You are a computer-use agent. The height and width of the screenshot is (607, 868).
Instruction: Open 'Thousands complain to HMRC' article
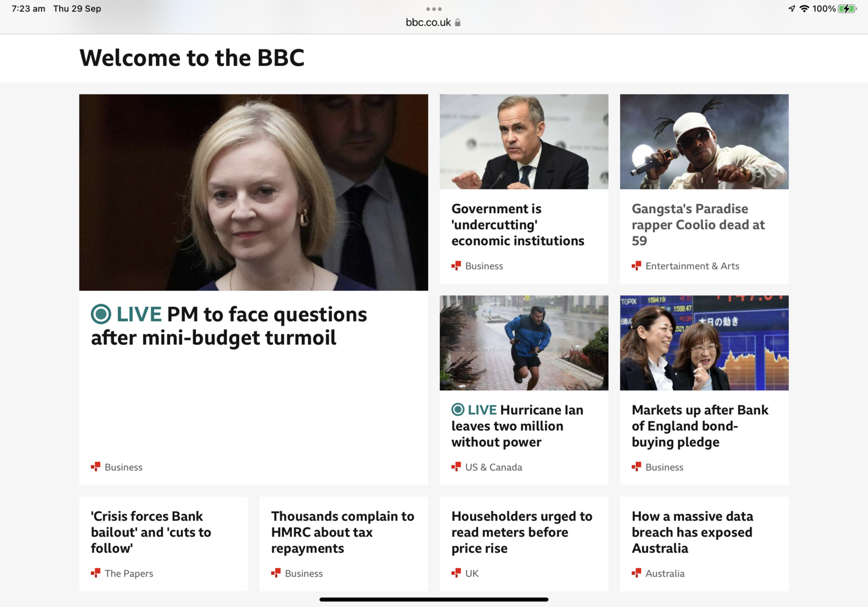[343, 532]
